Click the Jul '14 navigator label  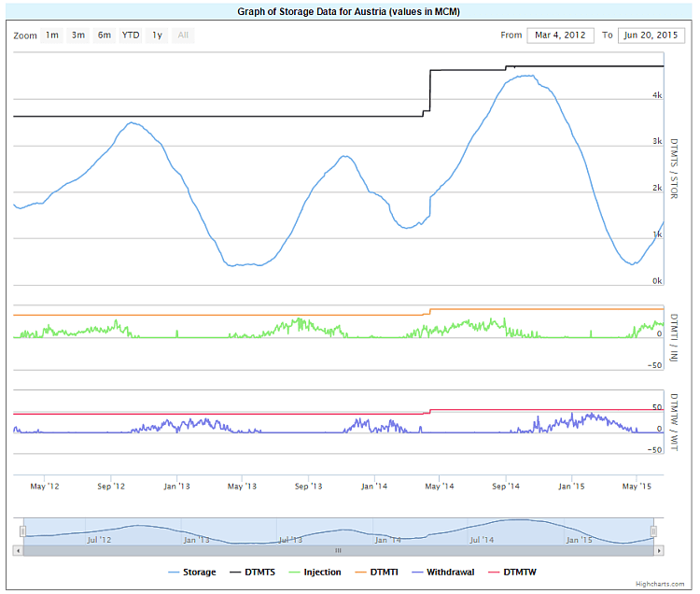482,540
